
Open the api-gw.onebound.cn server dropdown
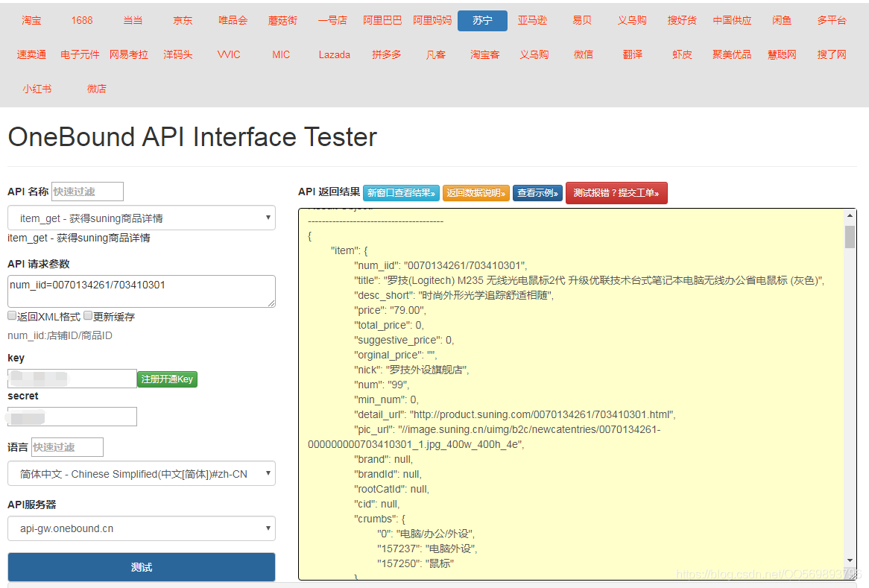point(142,528)
